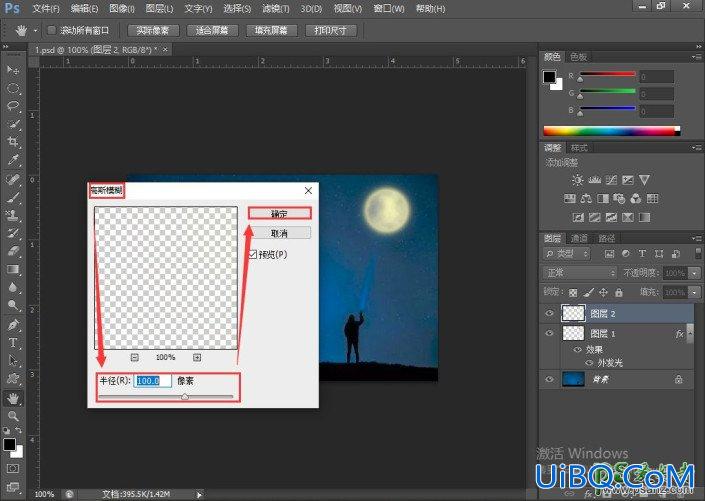This screenshot has width=705, height=501.
Task: Filter layers by type layers (T)
Action: (642, 254)
